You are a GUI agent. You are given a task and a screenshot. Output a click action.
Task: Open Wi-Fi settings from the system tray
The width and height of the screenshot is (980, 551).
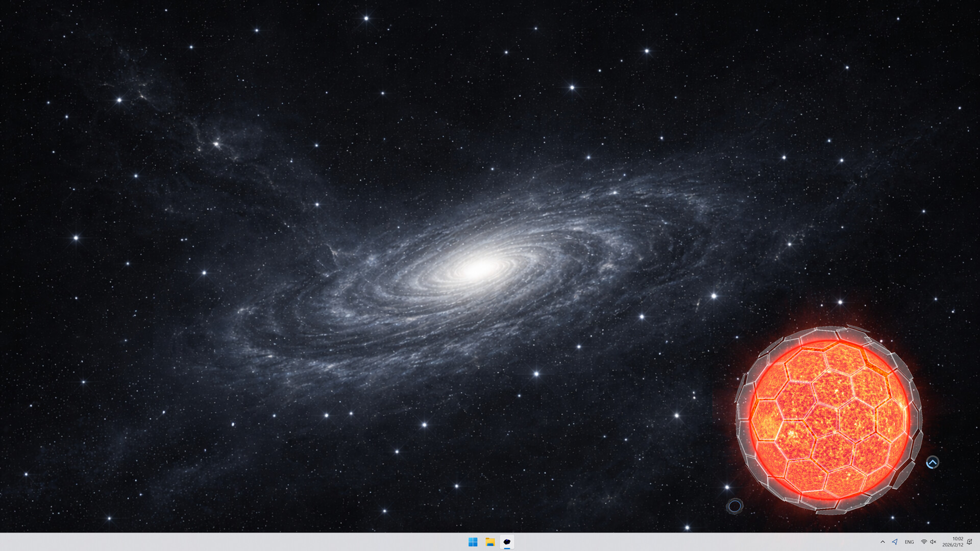pyautogui.click(x=923, y=542)
